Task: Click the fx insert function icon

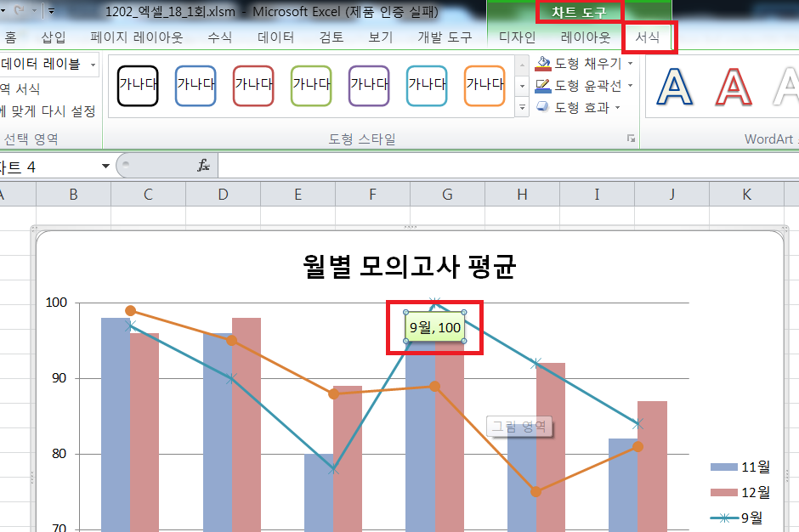Action: point(204,167)
